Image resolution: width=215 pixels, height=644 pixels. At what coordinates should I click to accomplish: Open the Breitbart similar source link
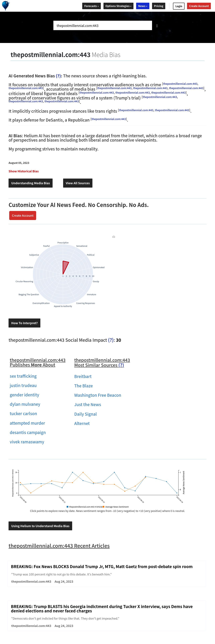(83, 377)
